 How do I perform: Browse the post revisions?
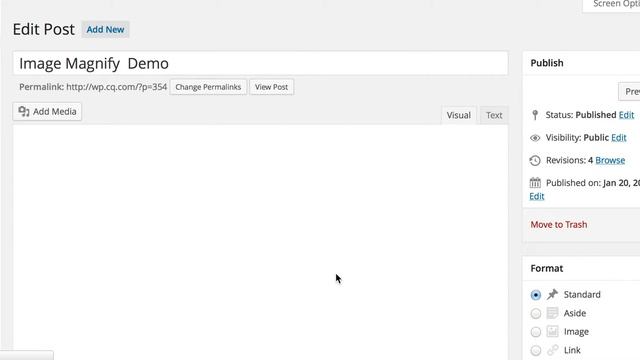pos(610,160)
